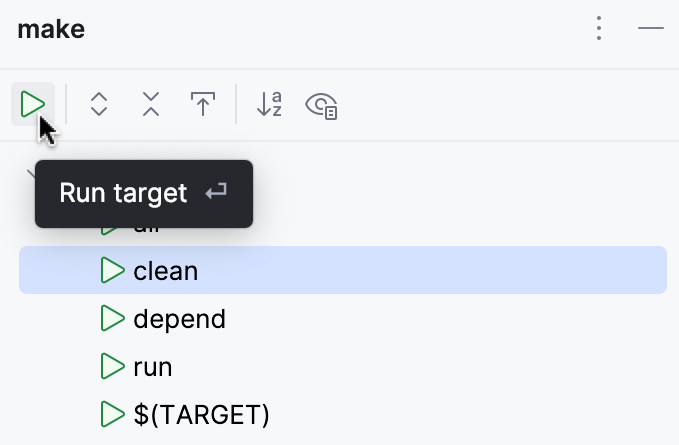
Task: Hide the make tool window
Action: pos(651,29)
